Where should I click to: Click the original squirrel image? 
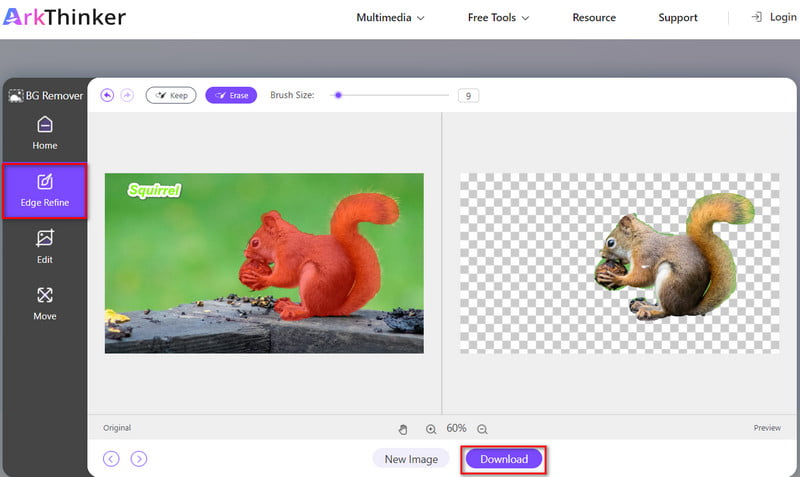click(x=264, y=263)
